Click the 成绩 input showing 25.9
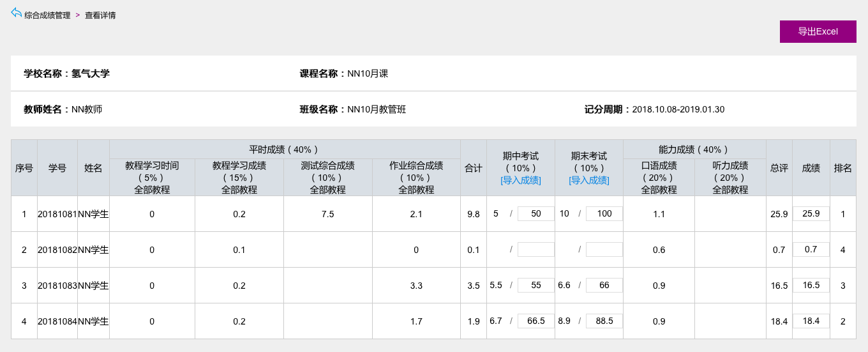The height and width of the screenshot is (352, 868). pyautogui.click(x=811, y=213)
